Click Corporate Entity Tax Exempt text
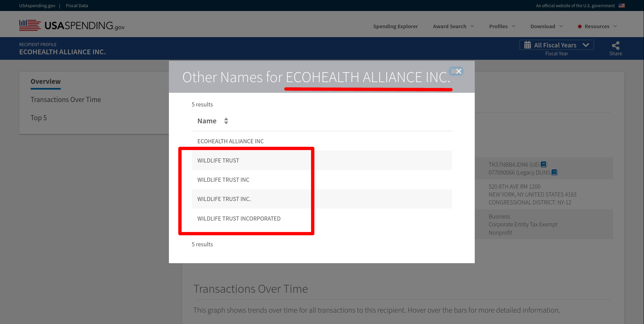This screenshot has height=324, width=644. point(523,224)
